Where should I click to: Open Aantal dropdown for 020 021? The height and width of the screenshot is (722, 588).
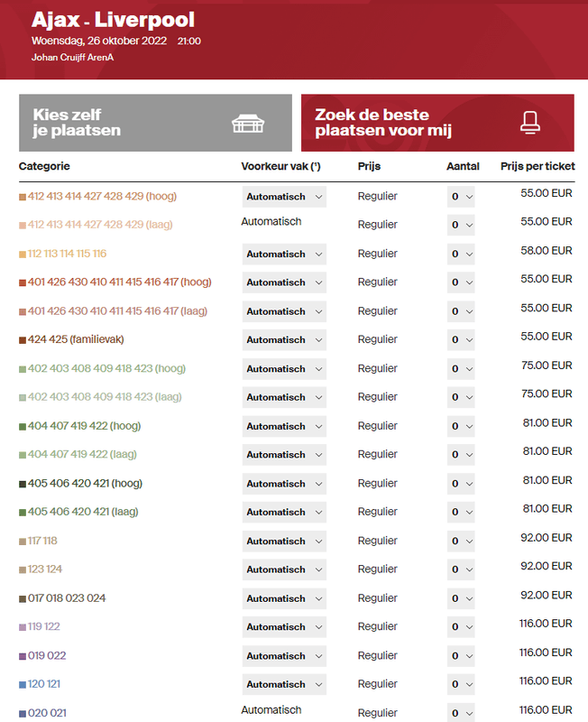coord(461,713)
